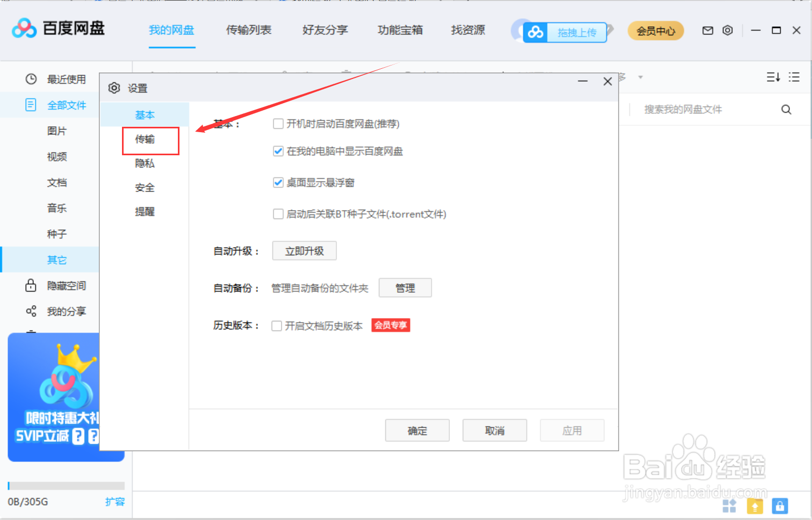Screen dimensions: 812x520
Task: Expand the toolbar dropdown arrow
Action: click(641, 77)
